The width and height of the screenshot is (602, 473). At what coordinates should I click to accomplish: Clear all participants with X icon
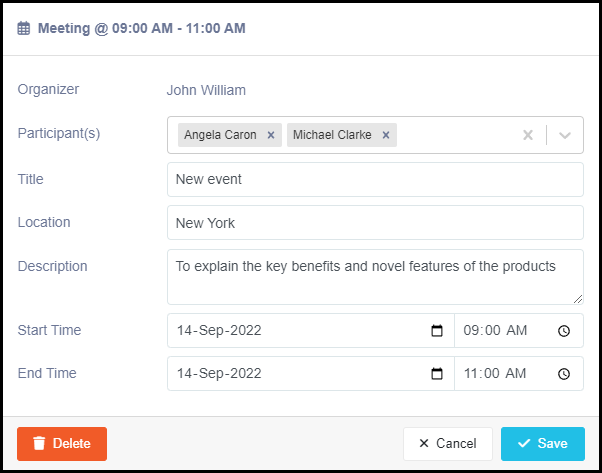(528, 135)
